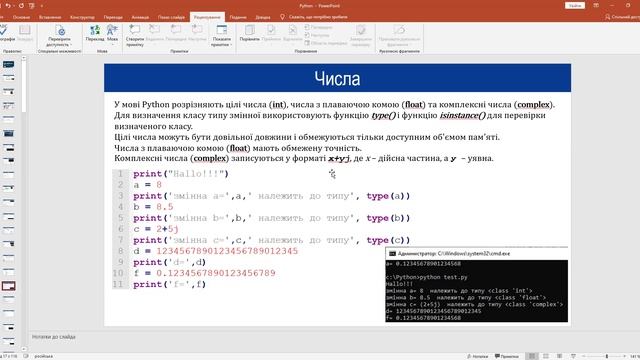Switch to the Переходи tab
The height and width of the screenshot is (360, 640).
click(x=113, y=17)
